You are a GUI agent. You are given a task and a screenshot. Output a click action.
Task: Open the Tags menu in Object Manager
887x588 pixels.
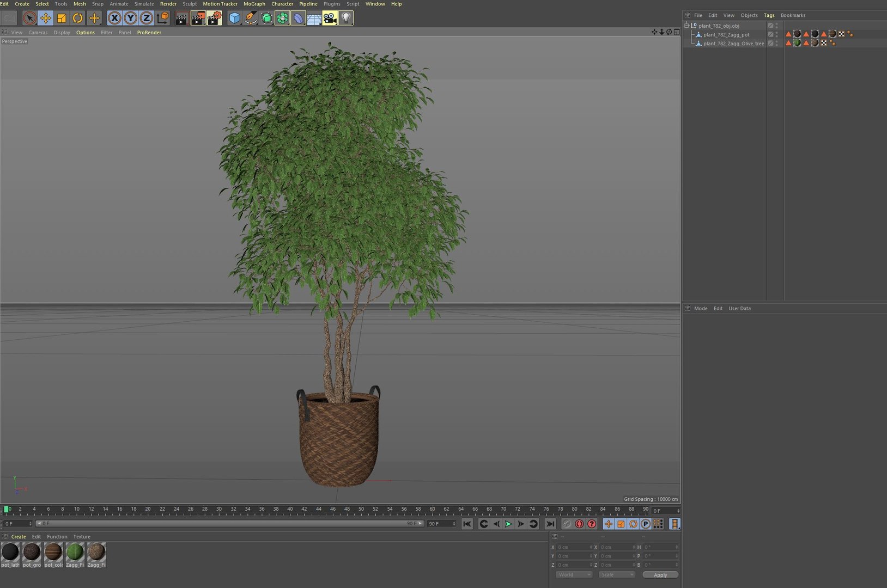[x=769, y=15]
